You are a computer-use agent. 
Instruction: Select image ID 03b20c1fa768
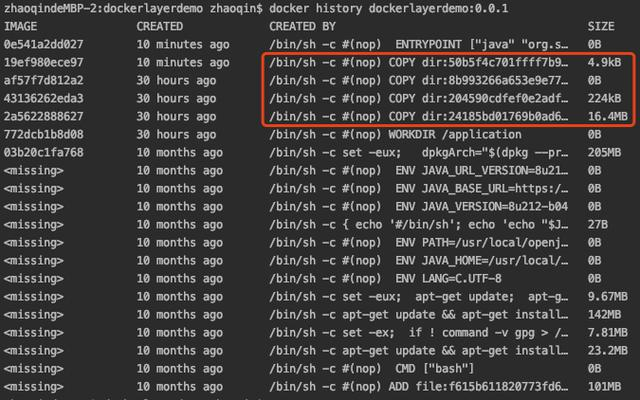[44, 152]
